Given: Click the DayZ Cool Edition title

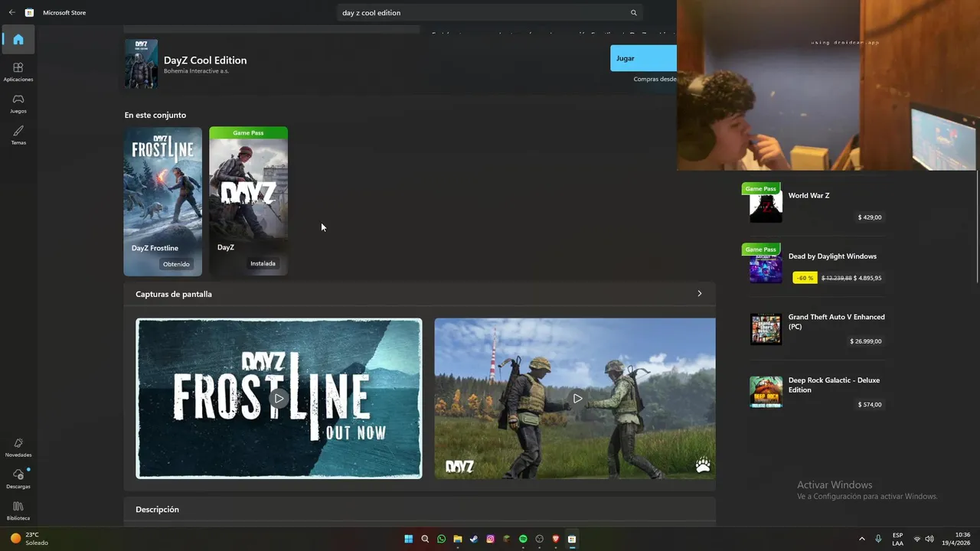Looking at the screenshot, I should 205,60.
